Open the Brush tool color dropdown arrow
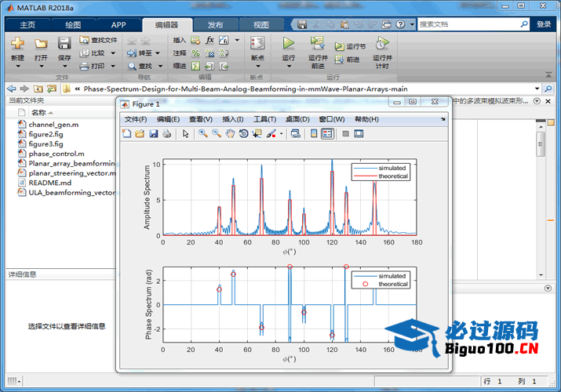The height and width of the screenshot is (392, 561). tap(281, 134)
